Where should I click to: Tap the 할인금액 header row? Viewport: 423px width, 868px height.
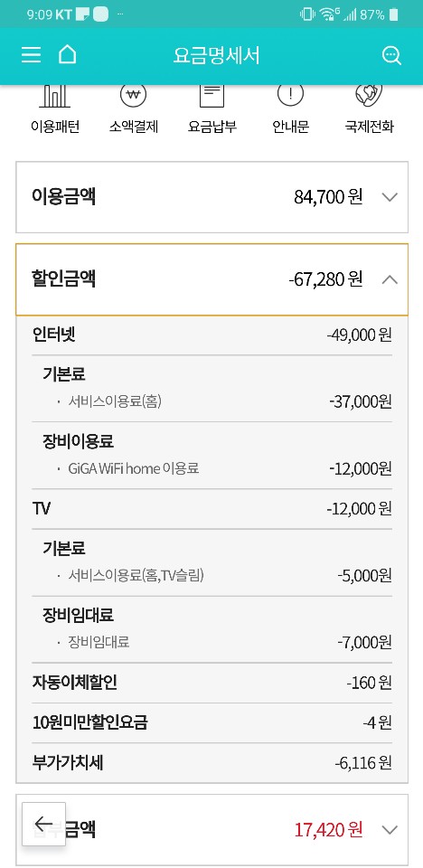click(212, 279)
